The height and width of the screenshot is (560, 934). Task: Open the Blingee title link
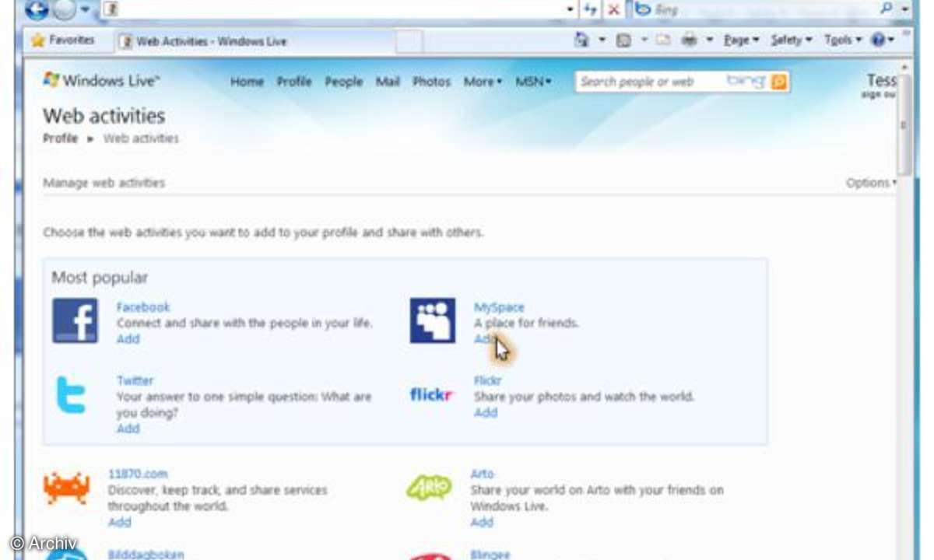click(490, 555)
